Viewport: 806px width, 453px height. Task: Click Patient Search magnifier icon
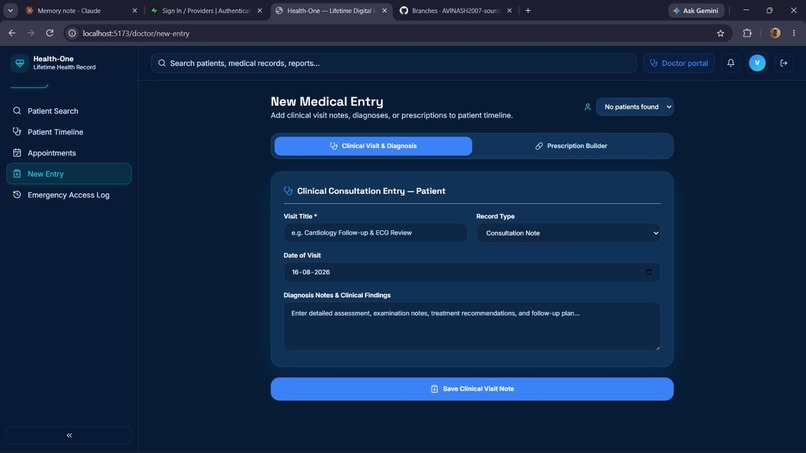click(x=17, y=111)
